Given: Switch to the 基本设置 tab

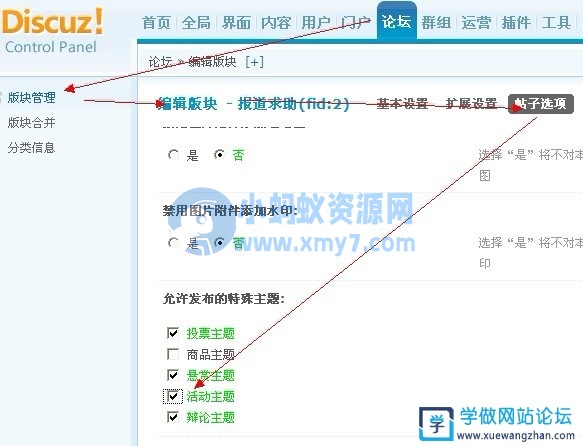Looking at the screenshot, I should click(402, 103).
